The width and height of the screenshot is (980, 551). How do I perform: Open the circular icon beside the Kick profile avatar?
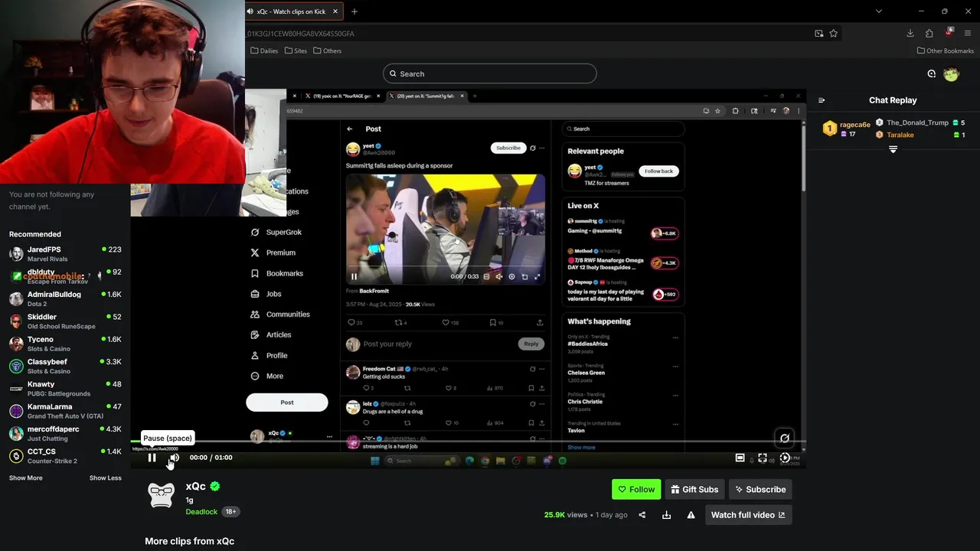pyautogui.click(x=931, y=74)
